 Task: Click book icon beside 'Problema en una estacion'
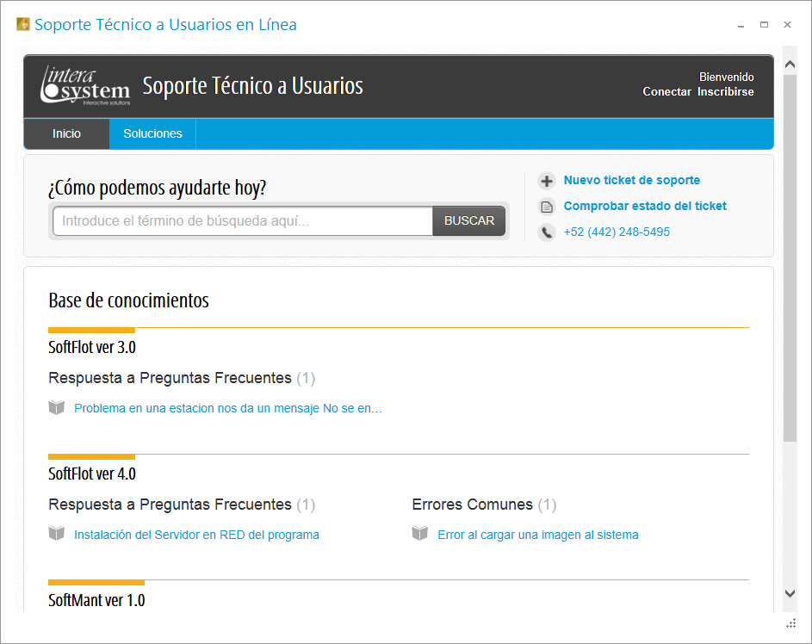(57, 408)
